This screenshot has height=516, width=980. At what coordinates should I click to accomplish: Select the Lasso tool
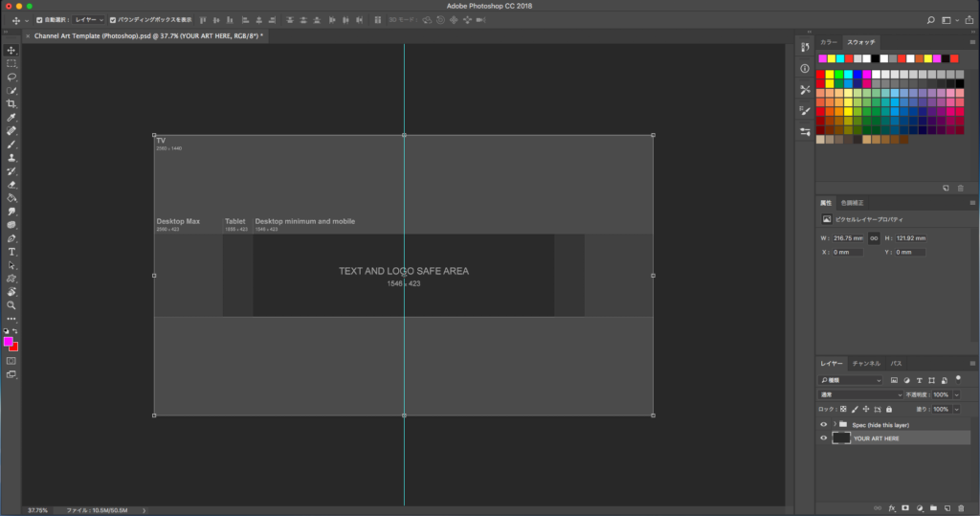pos(11,77)
